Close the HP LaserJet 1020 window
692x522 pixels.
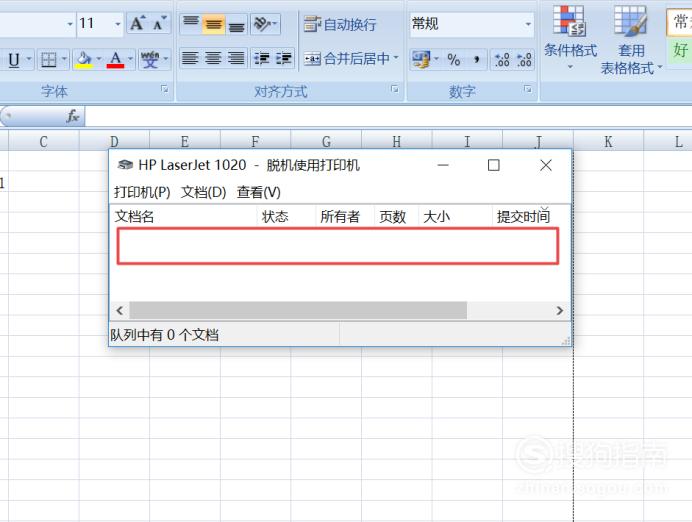coord(546,165)
